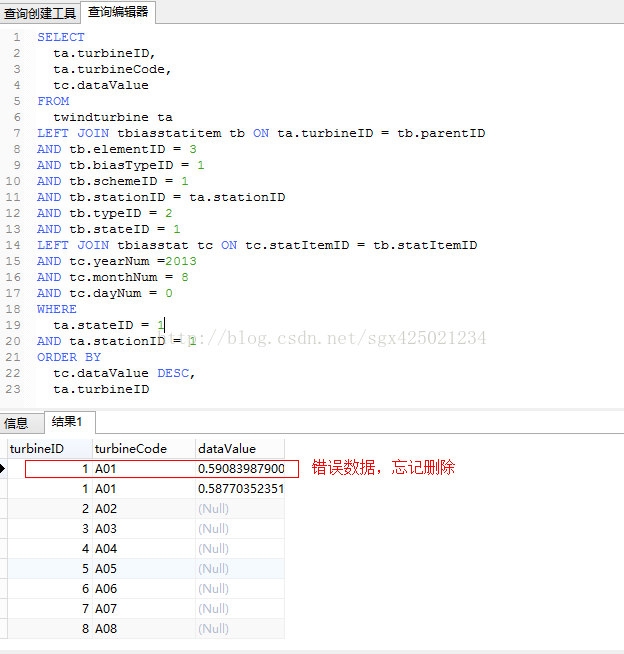Place cursor on SELECT keyword in line 1
Image resolution: width=624 pixels, height=654 pixels.
[x=61, y=37]
